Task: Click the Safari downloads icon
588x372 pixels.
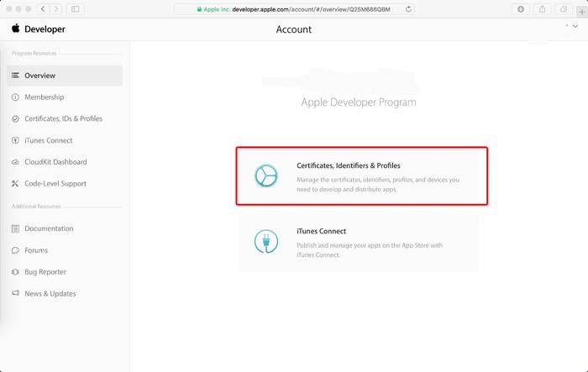Action: (x=522, y=8)
